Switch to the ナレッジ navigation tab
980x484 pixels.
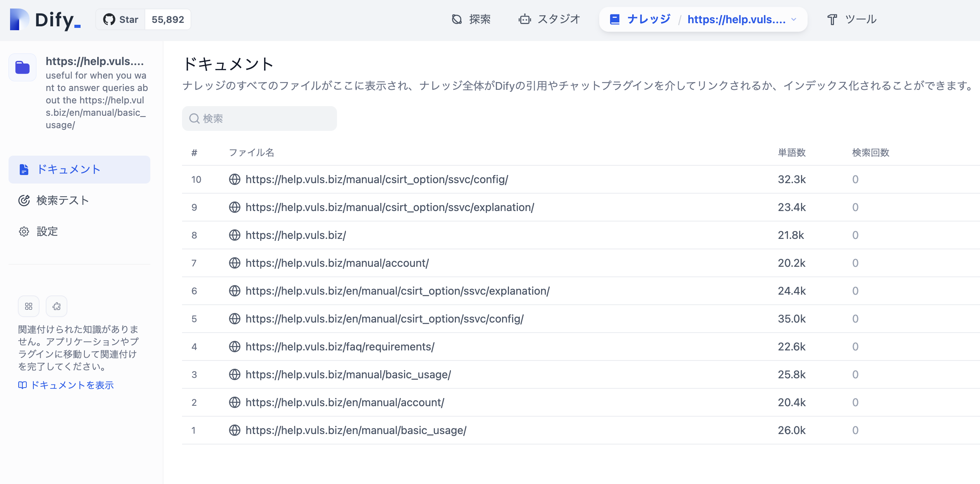(646, 19)
